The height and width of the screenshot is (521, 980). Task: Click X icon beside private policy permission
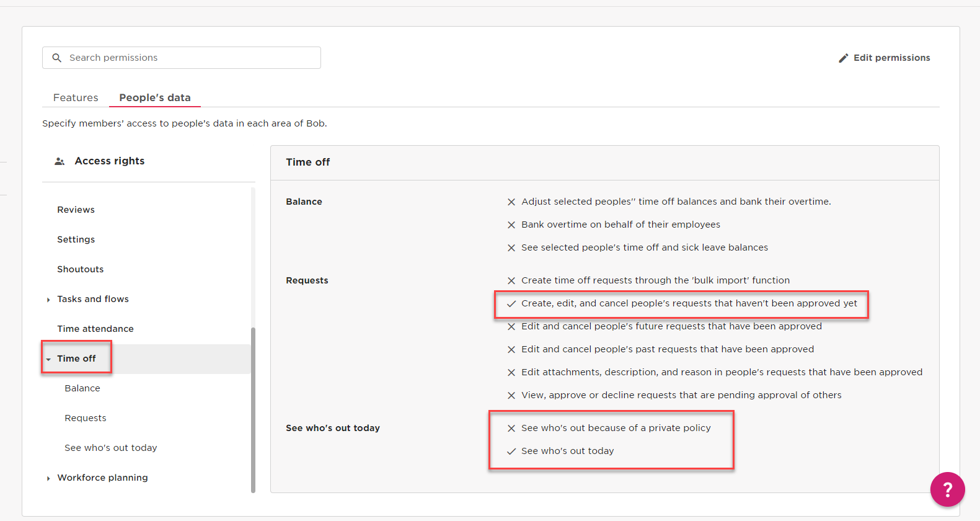point(511,429)
